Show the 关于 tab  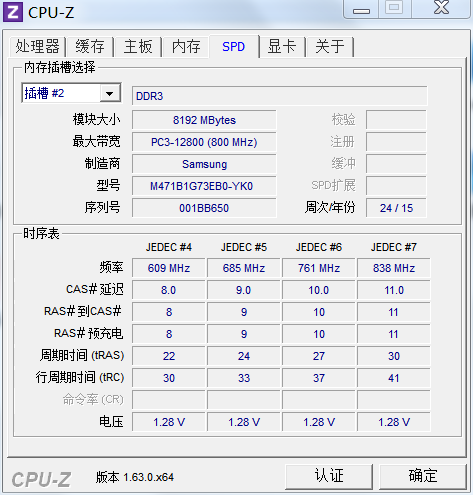(x=330, y=46)
